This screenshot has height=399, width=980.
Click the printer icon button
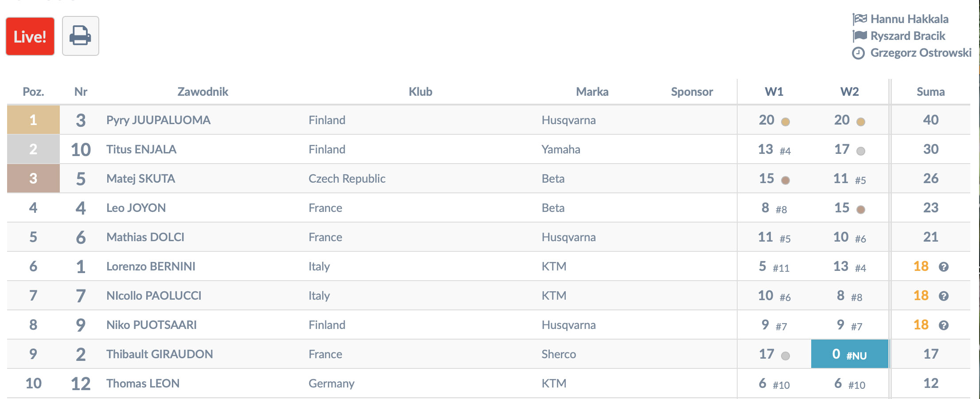(x=80, y=36)
